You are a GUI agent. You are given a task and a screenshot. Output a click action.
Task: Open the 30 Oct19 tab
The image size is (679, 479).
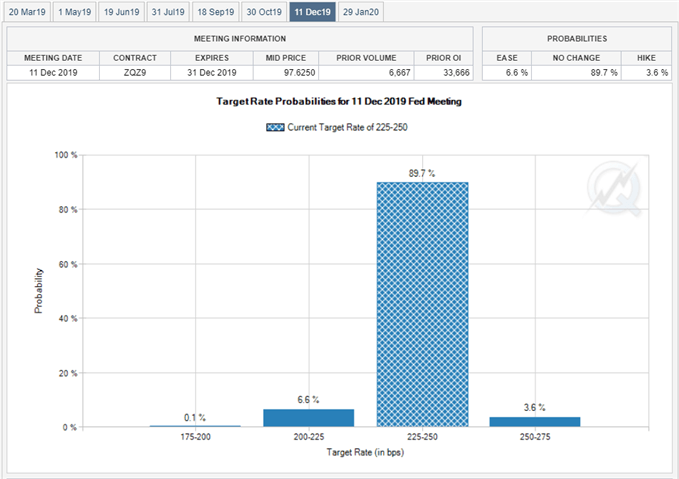[x=264, y=12]
